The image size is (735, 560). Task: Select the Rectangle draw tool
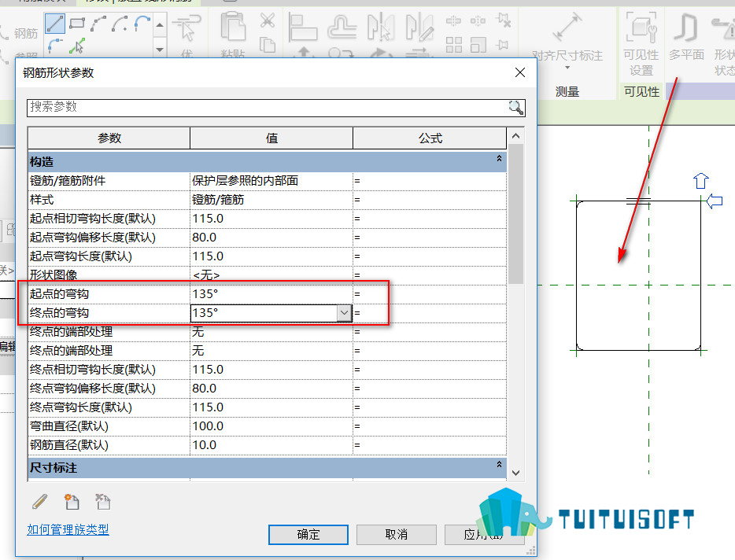(x=76, y=23)
